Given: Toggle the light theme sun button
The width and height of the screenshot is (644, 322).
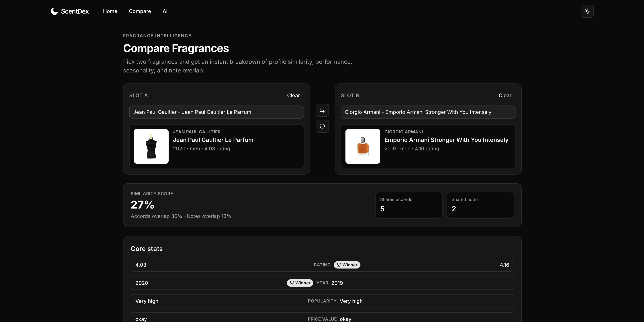Looking at the screenshot, I should 587,11.
